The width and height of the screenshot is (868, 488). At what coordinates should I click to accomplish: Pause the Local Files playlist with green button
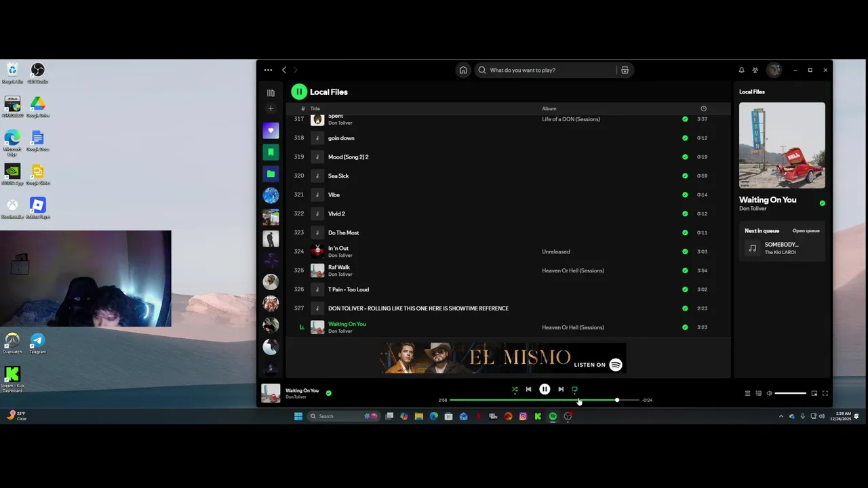299,91
